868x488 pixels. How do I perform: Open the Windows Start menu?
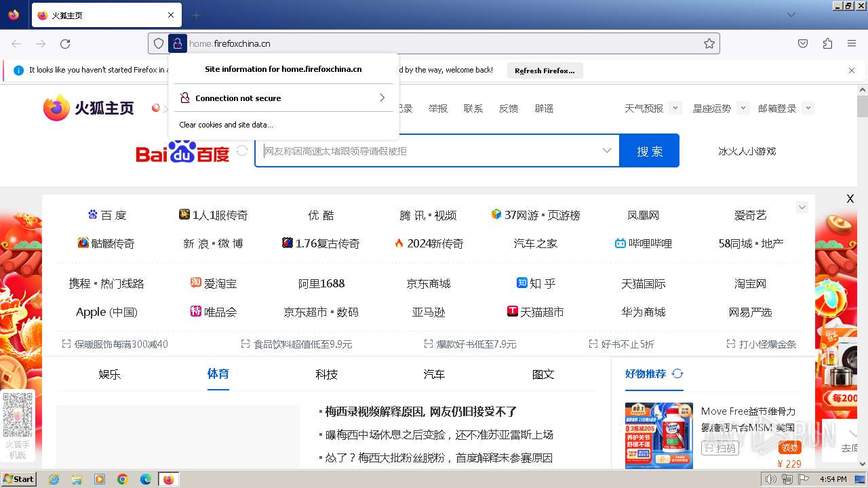[19, 479]
